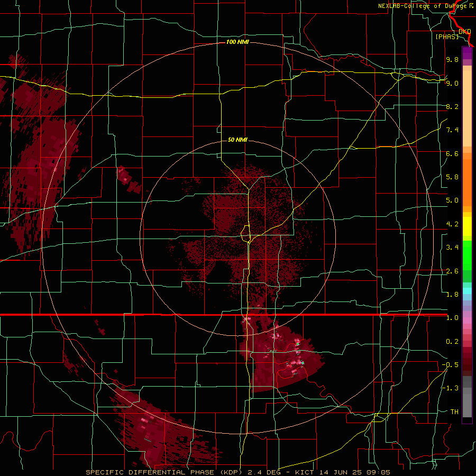Viewport: 476px width, 476px height.
Task: Pick the large peach legend band
Action: click(x=467, y=109)
